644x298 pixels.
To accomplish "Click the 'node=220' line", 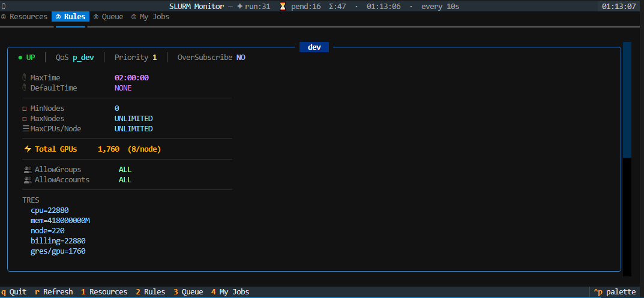I will 47,231.
